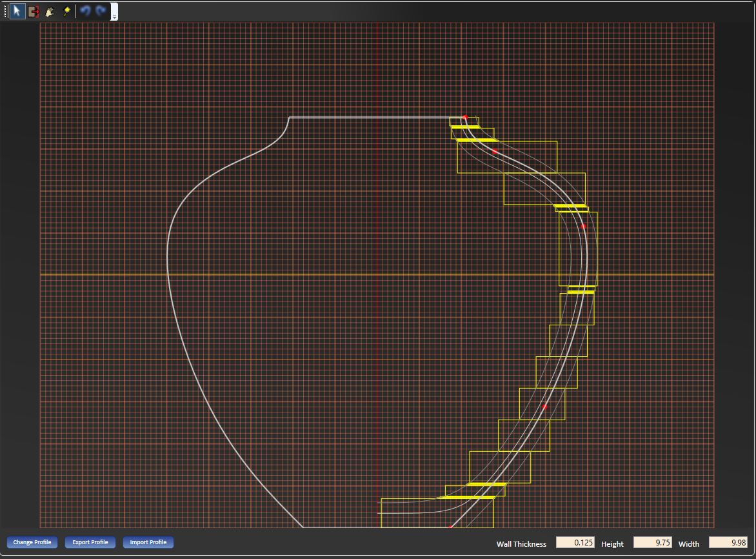
Task: Click the red arrow exit tool icon
Action: 34,11
